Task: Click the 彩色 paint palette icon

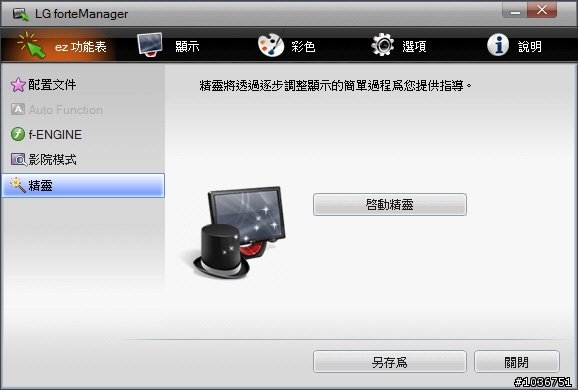Action: [x=271, y=45]
